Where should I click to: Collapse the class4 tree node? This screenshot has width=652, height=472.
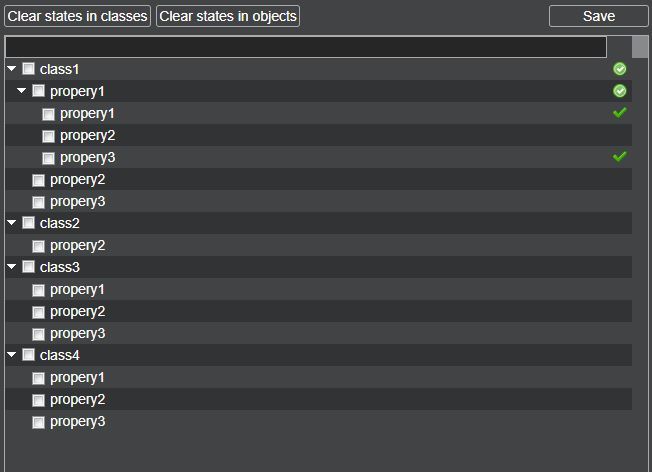(x=12, y=355)
